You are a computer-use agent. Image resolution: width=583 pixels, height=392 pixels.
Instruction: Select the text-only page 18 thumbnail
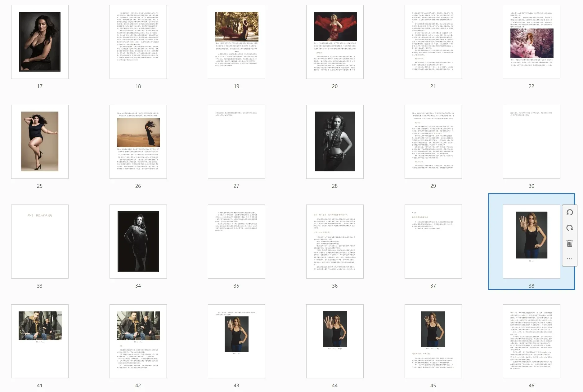(138, 42)
